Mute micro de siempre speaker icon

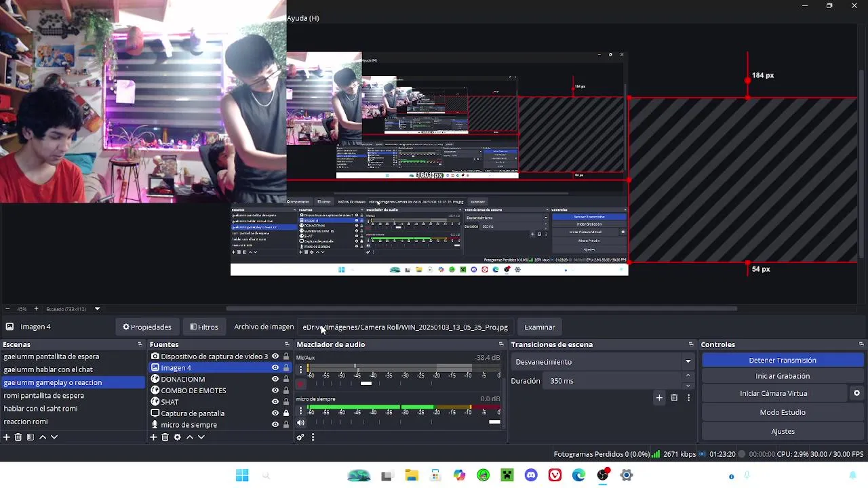point(300,423)
